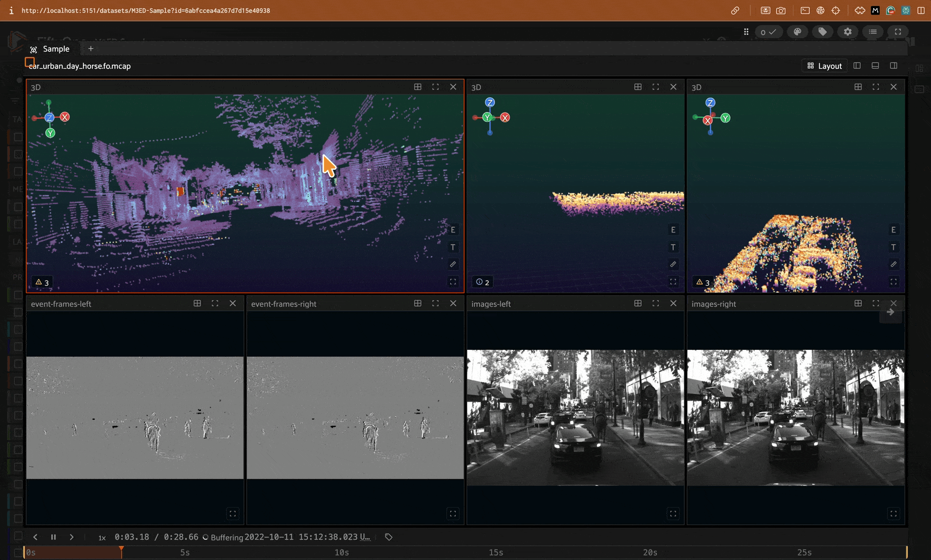Close the event-frames-right panel
Screen dimensions: 931x560
453,303
